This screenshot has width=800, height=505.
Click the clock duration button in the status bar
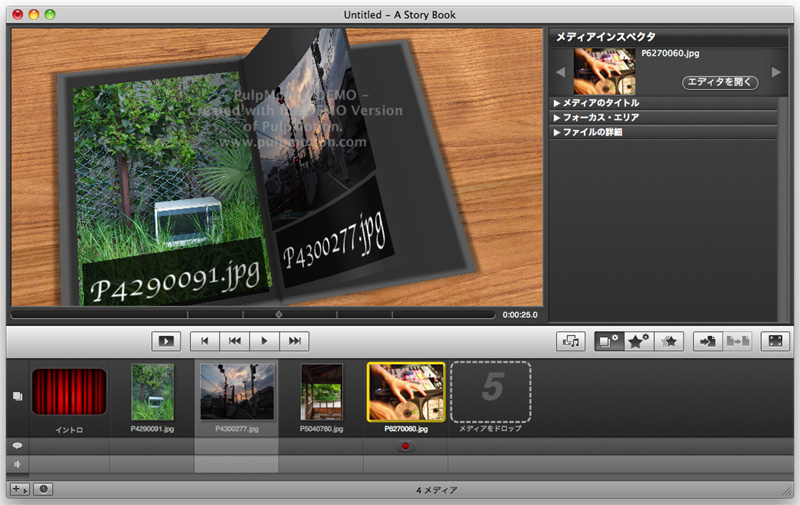[43, 489]
